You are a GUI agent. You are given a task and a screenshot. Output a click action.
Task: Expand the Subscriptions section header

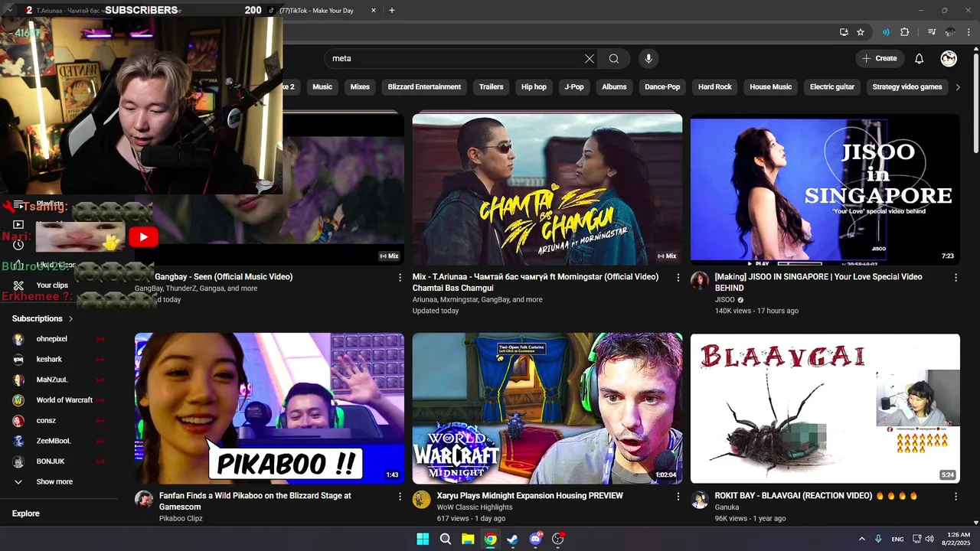[43, 318]
